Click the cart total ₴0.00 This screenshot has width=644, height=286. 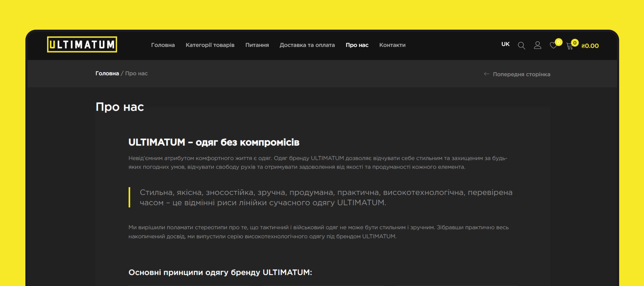(590, 46)
